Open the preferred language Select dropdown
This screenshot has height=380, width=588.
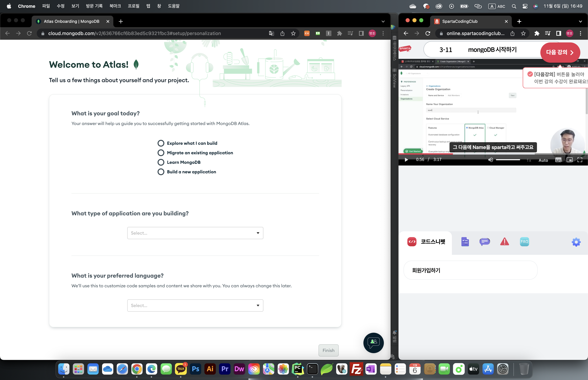point(195,305)
